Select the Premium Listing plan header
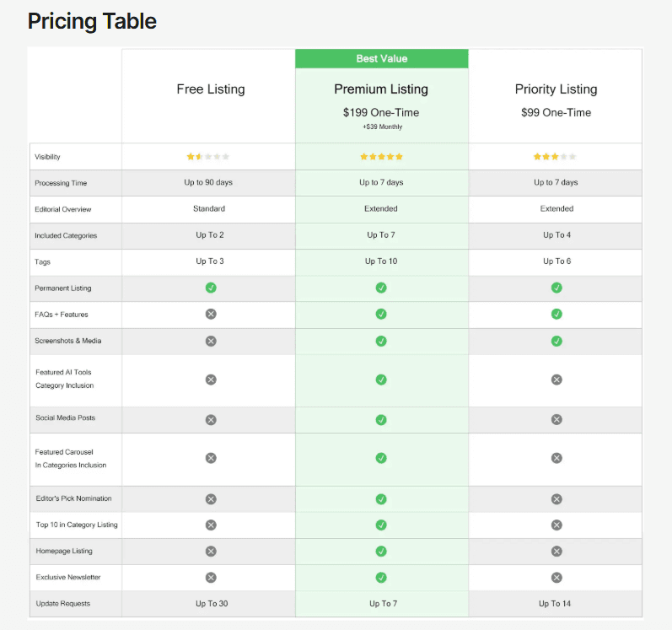The width and height of the screenshot is (672, 630). (381, 89)
